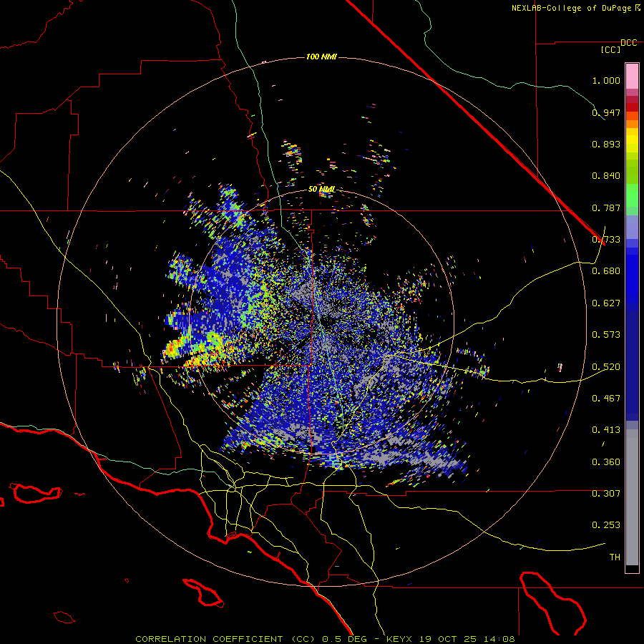
Task: Click the 0.627 color scale value
Action: [x=606, y=303]
